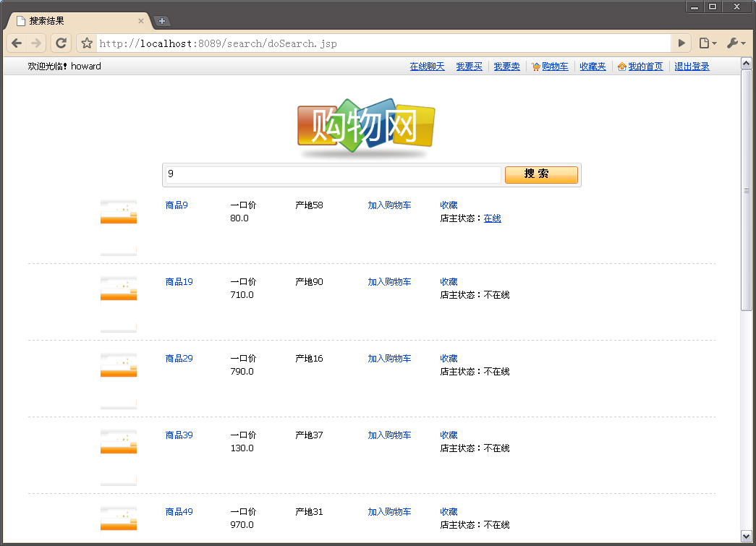756x546 pixels.
Task: Focus the search box containing 9
Action: 334,174
